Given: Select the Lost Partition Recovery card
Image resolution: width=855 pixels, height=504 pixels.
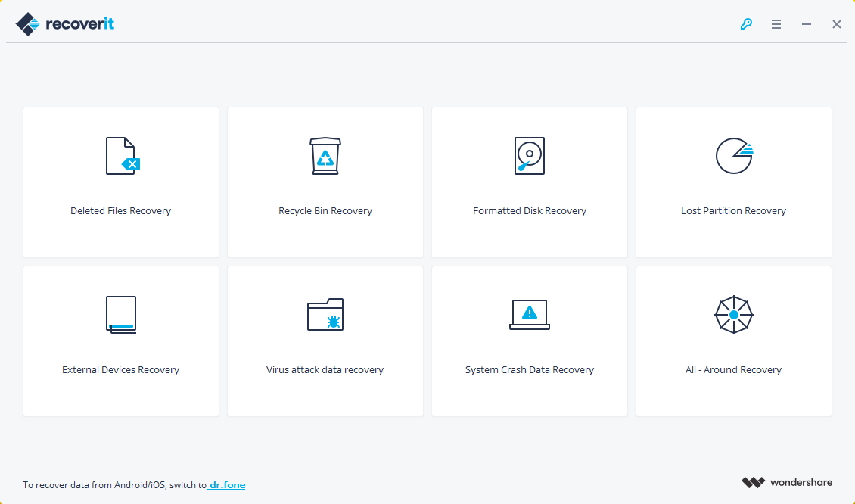Looking at the screenshot, I should click(x=734, y=182).
